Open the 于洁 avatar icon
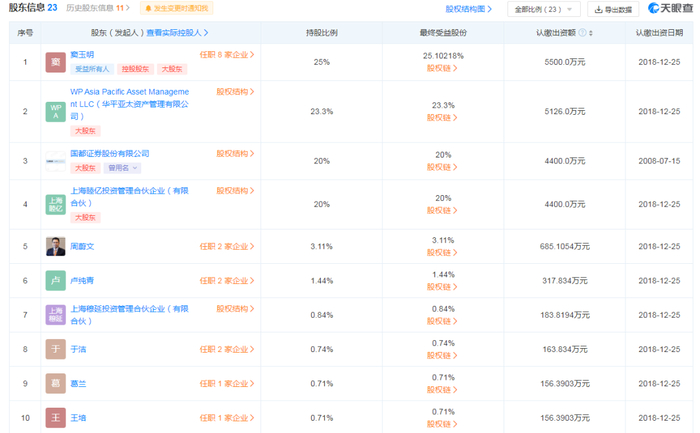 coord(55,349)
